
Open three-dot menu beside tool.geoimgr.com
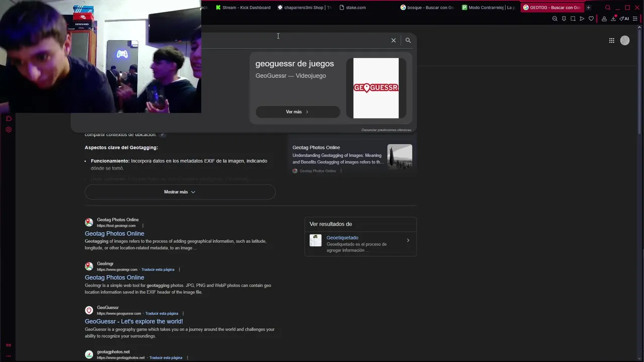pyautogui.click(x=143, y=226)
